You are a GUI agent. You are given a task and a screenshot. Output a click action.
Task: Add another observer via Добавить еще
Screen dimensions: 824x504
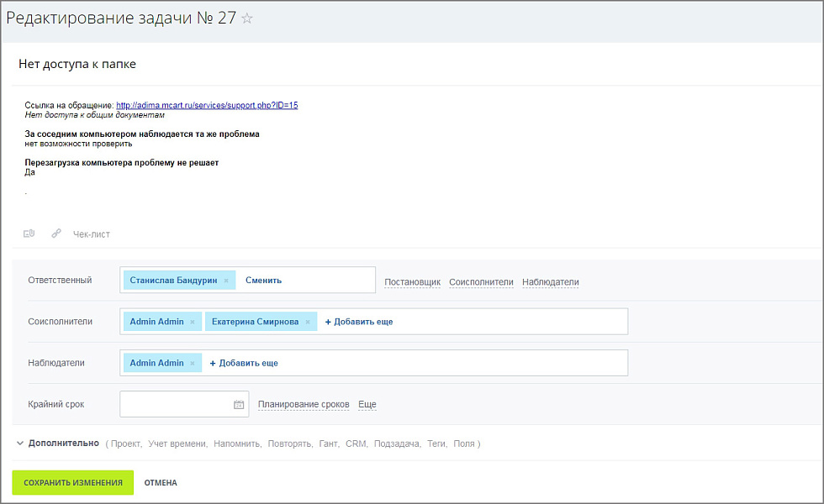coord(244,363)
